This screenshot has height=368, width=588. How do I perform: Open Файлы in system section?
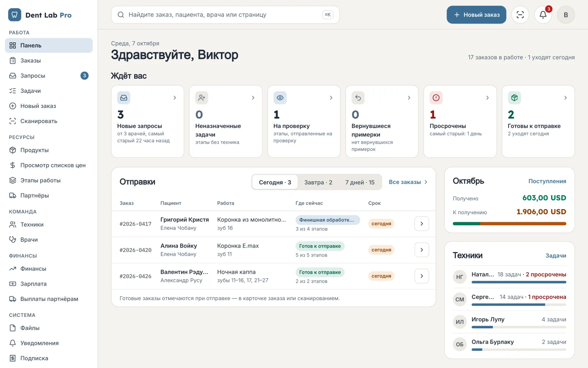tap(49, 328)
